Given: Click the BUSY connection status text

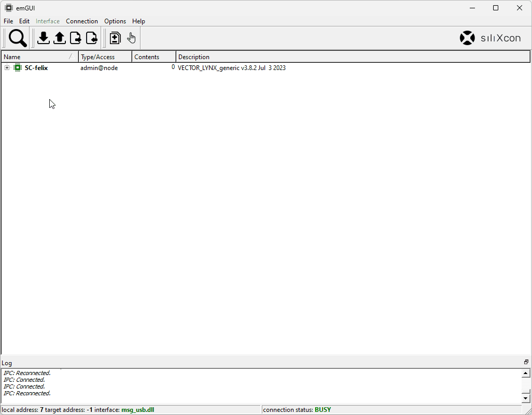Looking at the screenshot, I should (323, 410).
